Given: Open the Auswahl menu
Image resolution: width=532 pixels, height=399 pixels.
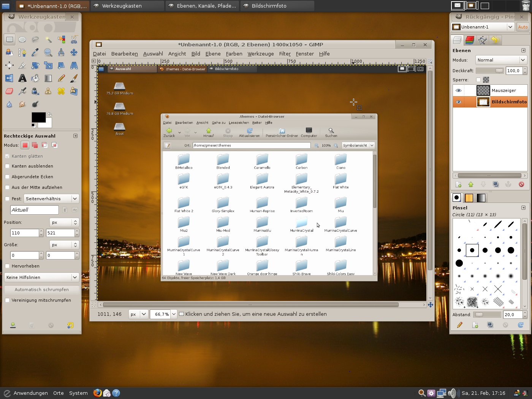Looking at the screenshot, I should point(153,54).
